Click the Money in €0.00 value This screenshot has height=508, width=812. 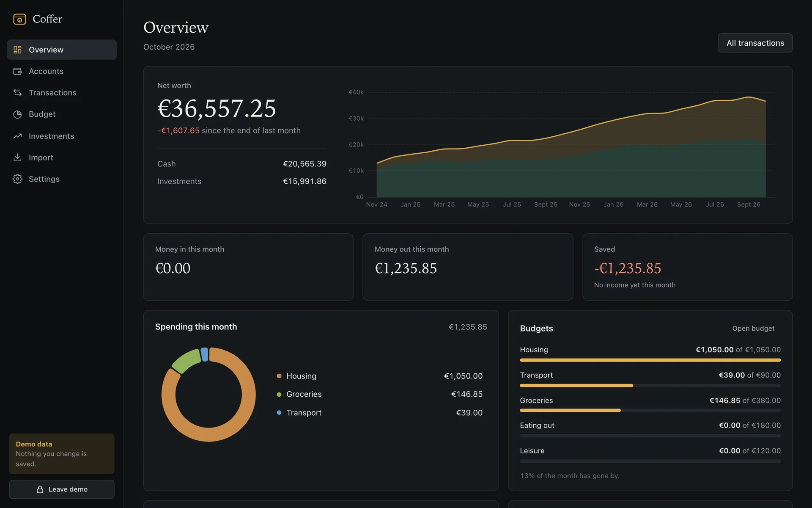pos(173,268)
